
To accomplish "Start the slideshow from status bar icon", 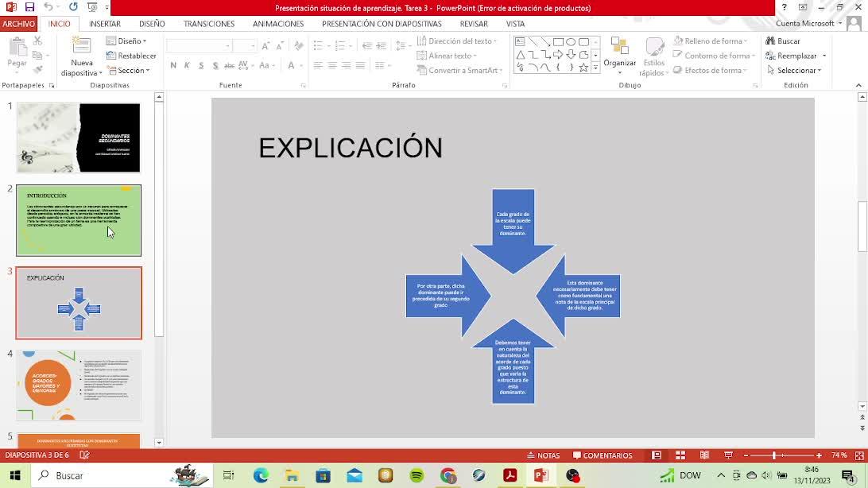I will click(x=728, y=455).
